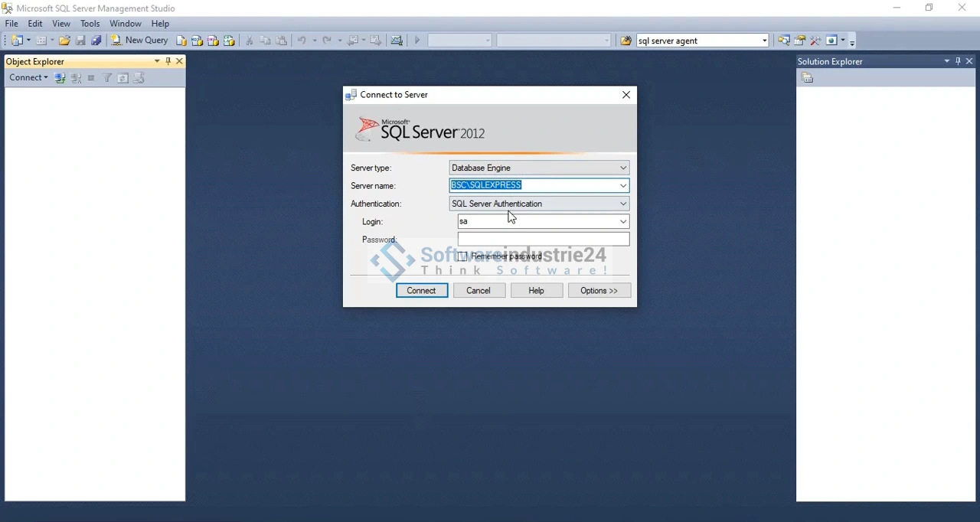Click into the Password field
Screen dimensions: 980x522
click(543, 240)
